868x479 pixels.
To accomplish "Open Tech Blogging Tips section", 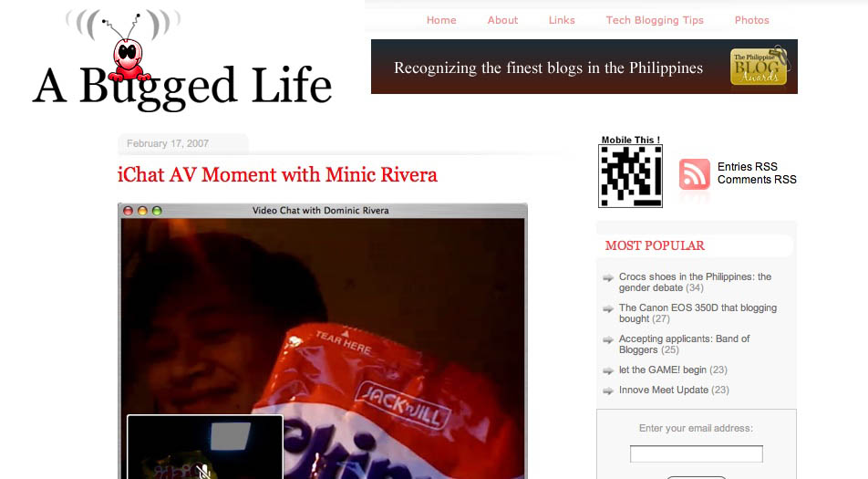I will pos(655,20).
